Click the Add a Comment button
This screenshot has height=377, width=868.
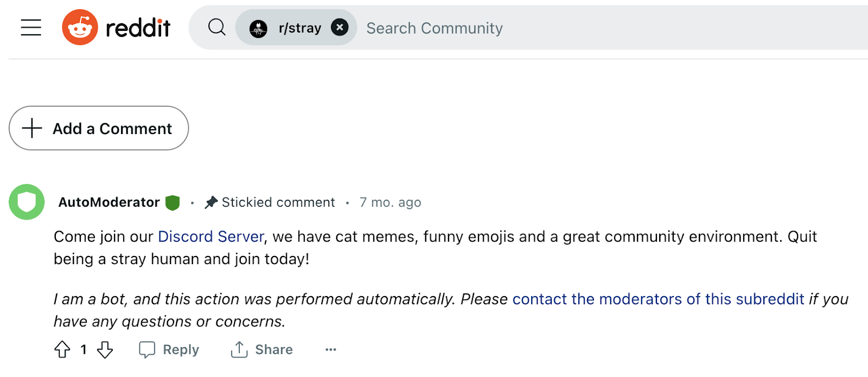[99, 129]
